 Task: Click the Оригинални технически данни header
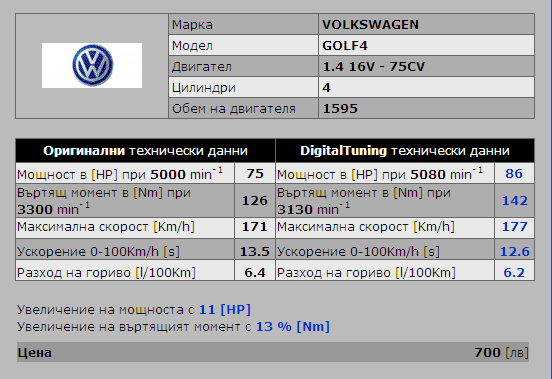(145, 151)
